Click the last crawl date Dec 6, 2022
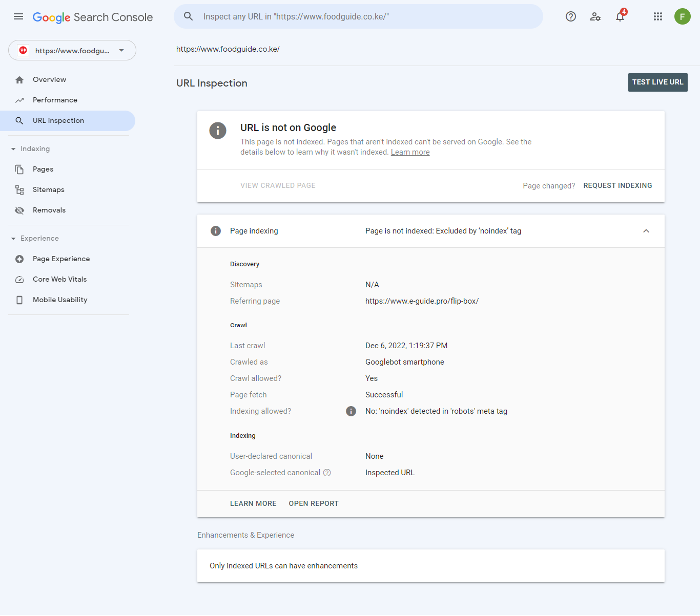This screenshot has height=616, width=700. [x=406, y=346]
